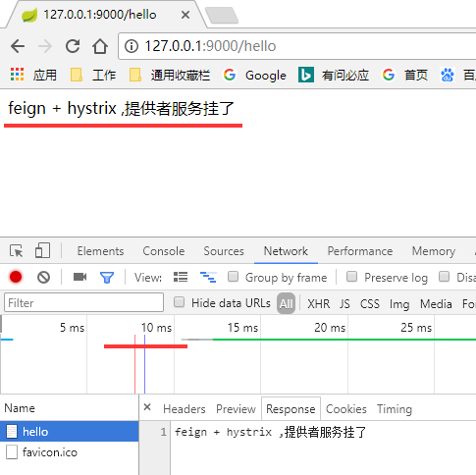Toggle the network filter funnel
Viewport: 476px width, 475px height.
coord(107,278)
